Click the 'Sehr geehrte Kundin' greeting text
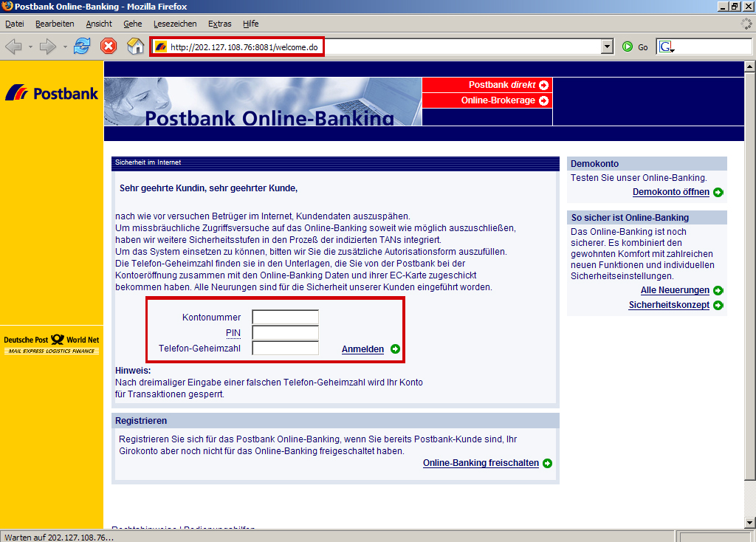 [x=208, y=188]
